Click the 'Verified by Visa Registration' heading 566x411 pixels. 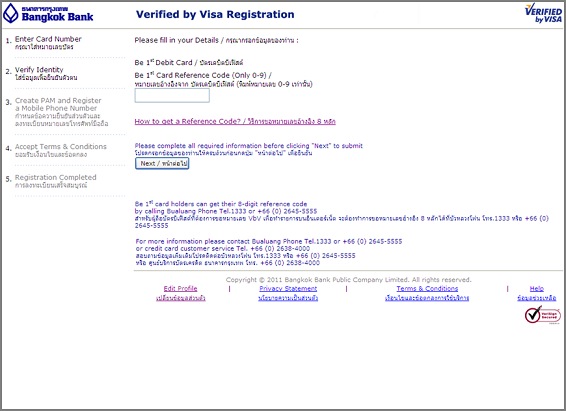(x=215, y=14)
